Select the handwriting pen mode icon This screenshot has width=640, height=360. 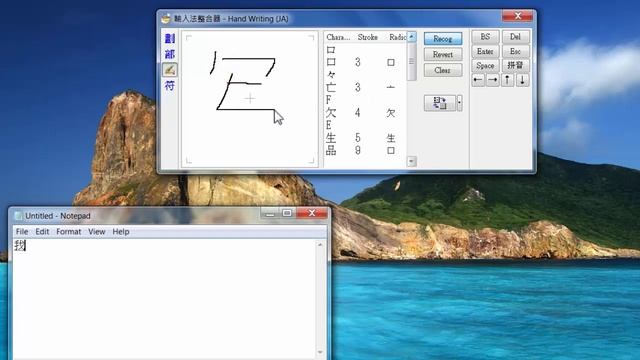coord(170,70)
